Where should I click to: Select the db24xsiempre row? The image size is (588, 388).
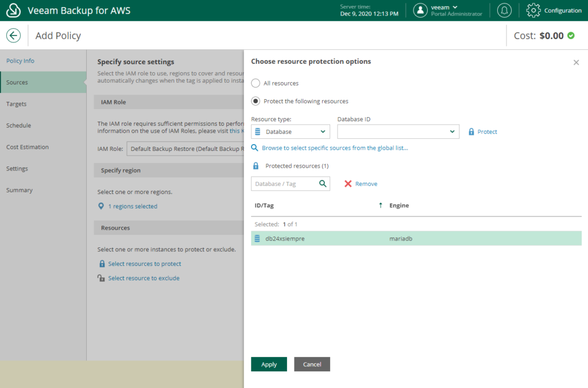[x=416, y=238]
